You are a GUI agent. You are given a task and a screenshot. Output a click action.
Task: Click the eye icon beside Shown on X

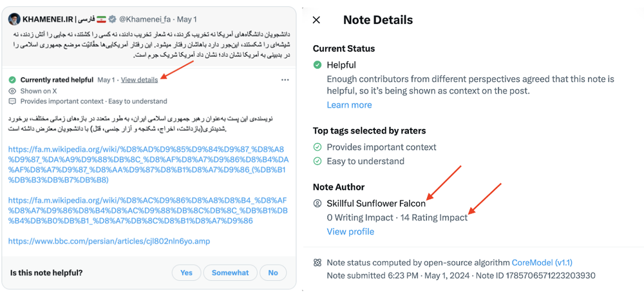(x=12, y=91)
